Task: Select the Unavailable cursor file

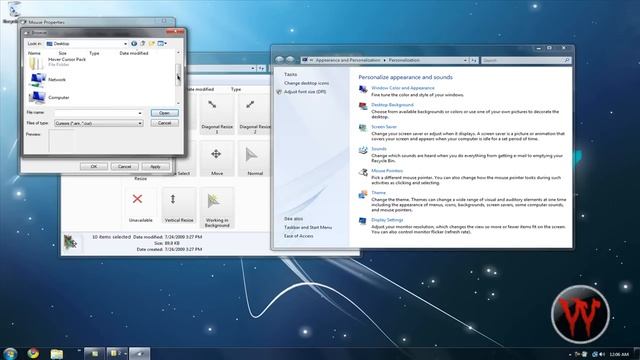Action: coord(140,206)
